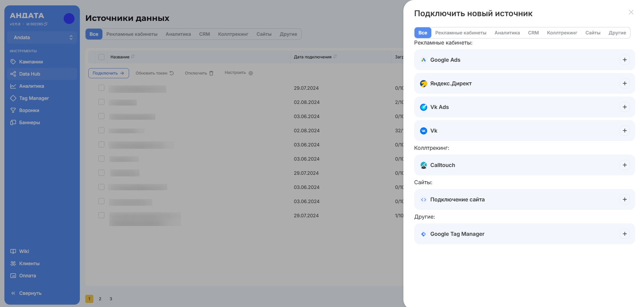
Task: Click the АНДАТА logo text
Action: [27, 16]
